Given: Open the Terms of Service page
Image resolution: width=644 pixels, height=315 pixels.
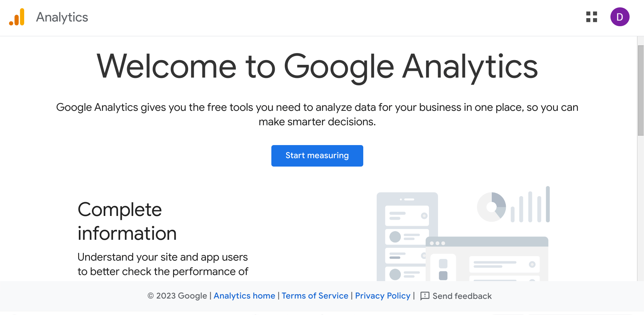Looking at the screenshot, I should pos(315,296).
